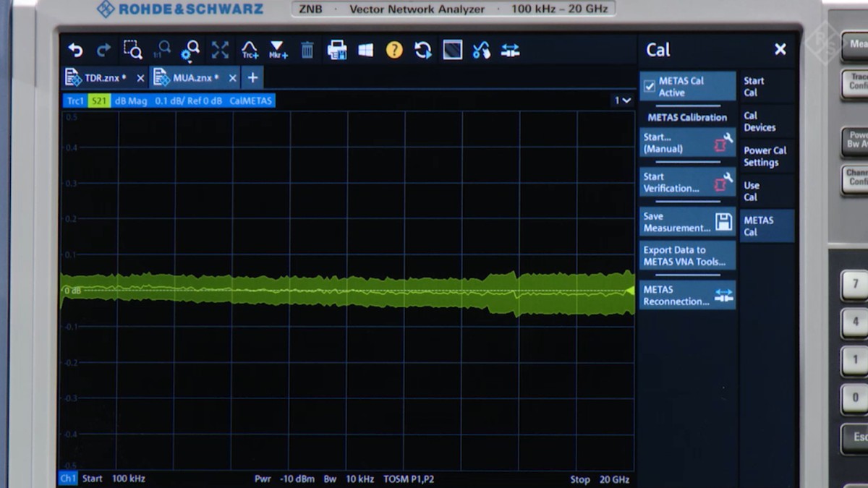Uncheck the METAS Cal Active checkbox
Screen dimensions: 868x488
click(648, 87)
